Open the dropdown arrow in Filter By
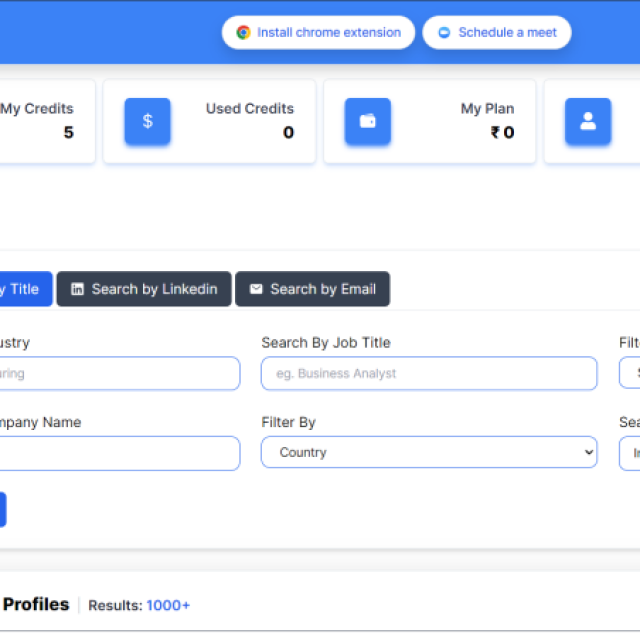 (587, 453)
